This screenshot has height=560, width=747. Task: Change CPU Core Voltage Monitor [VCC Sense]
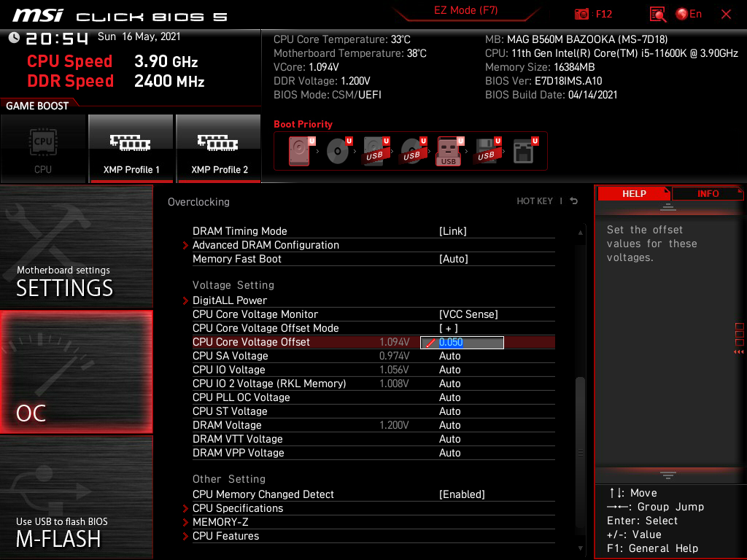pos(468,314)
